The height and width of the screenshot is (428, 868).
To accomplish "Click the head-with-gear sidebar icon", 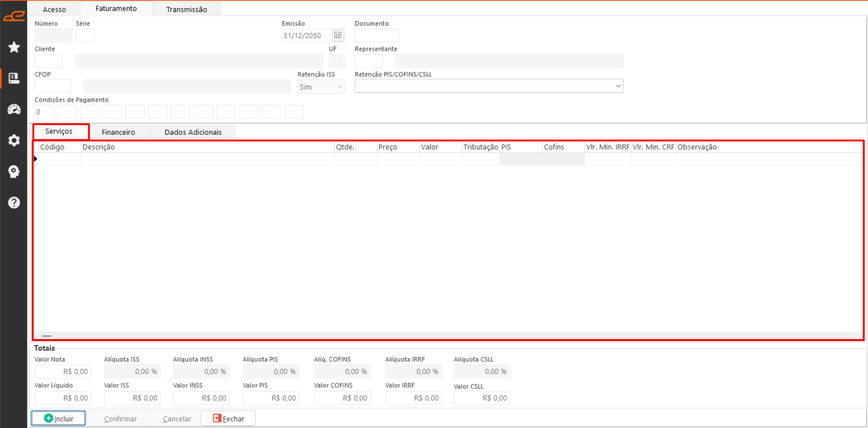I will (x=14, y=171).
